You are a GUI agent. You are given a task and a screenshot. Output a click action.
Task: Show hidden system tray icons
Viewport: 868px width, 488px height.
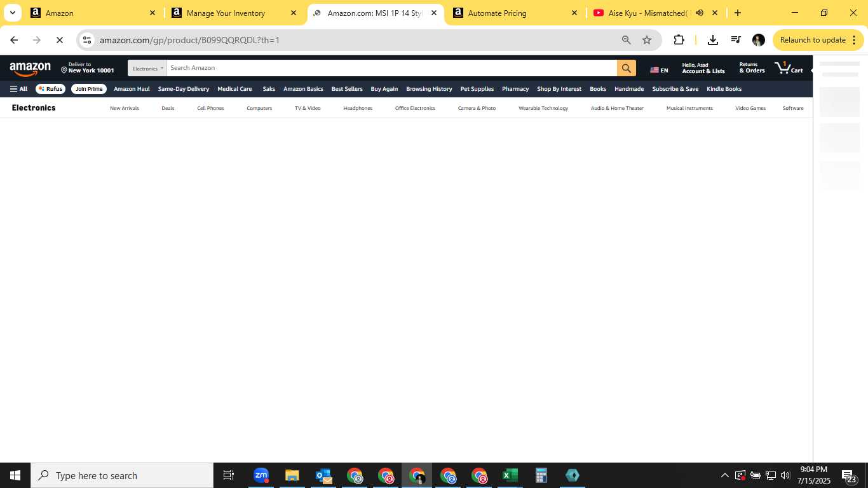point(724,475)
